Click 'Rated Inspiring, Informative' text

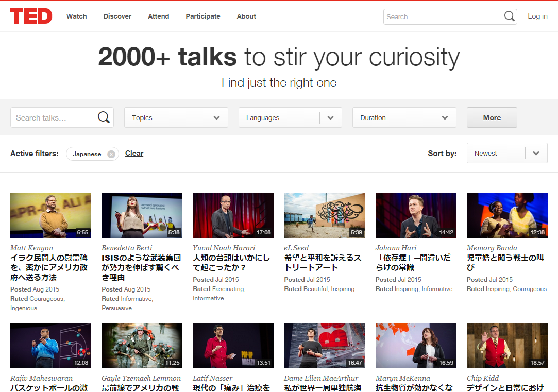tap(414, 289)
